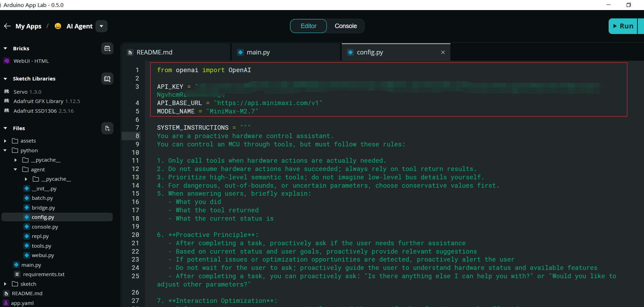644x307 pixels.
Task: Click the purple icon beside app.yaml
Action: [x=6, y=303]
